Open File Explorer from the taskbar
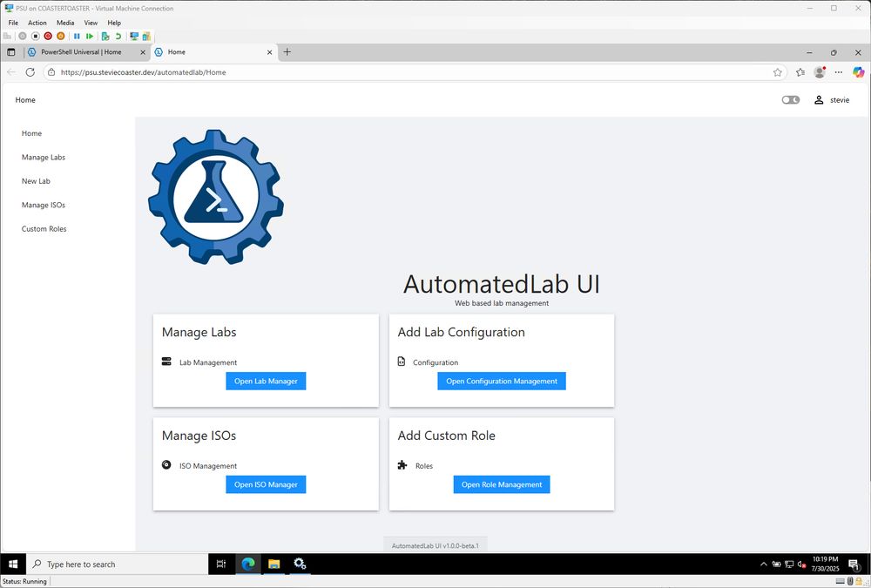 click(x=273, y=564)
